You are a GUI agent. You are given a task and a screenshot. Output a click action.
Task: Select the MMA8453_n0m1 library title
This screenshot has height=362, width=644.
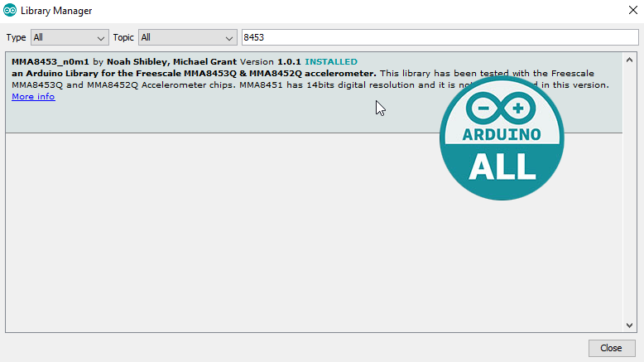coord(50,61)
